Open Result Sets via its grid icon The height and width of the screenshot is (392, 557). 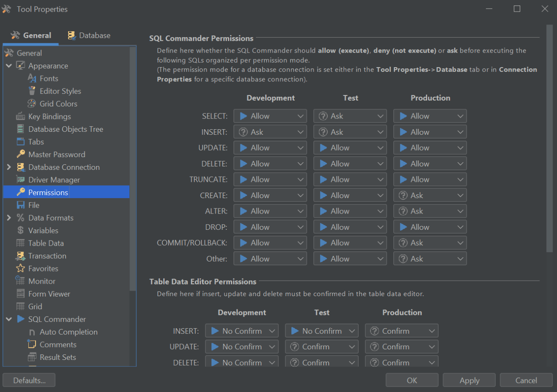pyautogui.click(x=33, y=357)
